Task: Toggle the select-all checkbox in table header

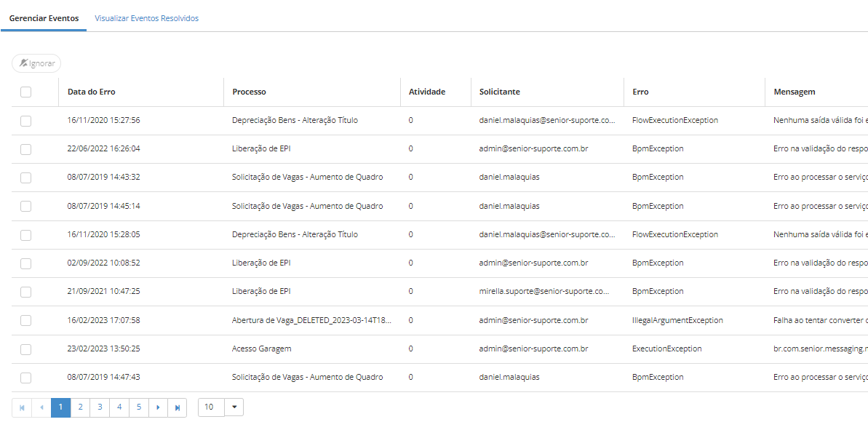Action: click(x=26, y=92)
